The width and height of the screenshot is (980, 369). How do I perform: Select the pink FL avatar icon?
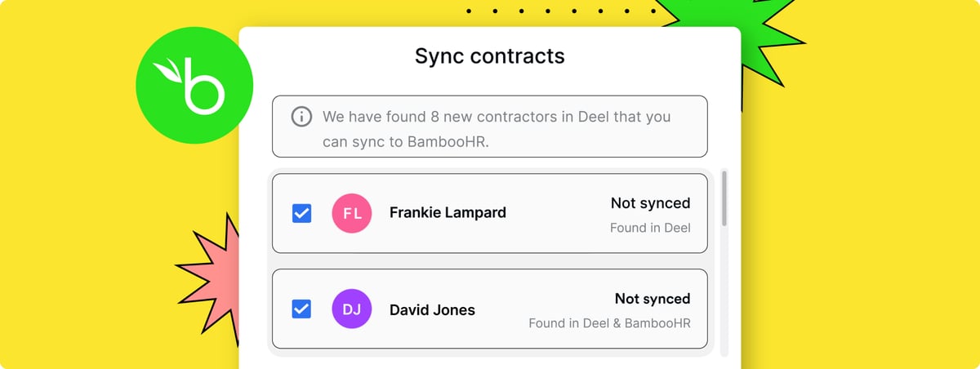(x=352, y=213)
